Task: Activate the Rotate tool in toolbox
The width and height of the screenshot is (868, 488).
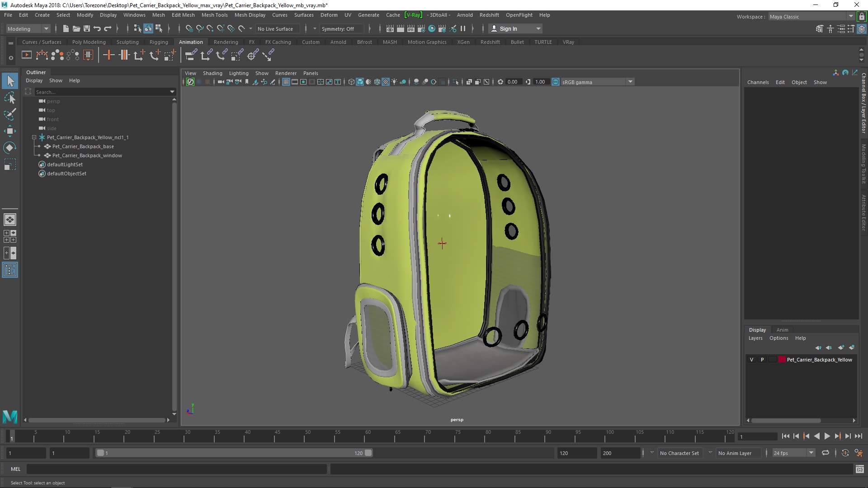Action: click(10, 148)
